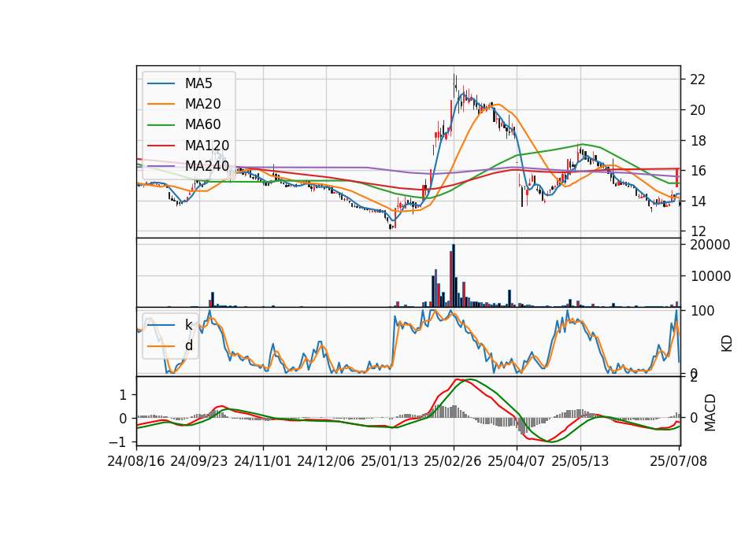Click the 24/08/16 date axis label
This screenshot has height=543, width=756.
(136, 461)
